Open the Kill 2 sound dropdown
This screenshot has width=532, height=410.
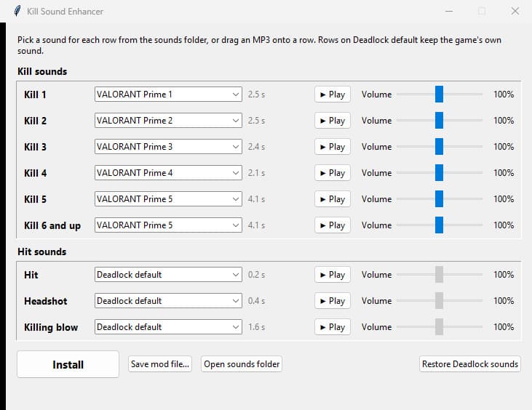point(168,120)
